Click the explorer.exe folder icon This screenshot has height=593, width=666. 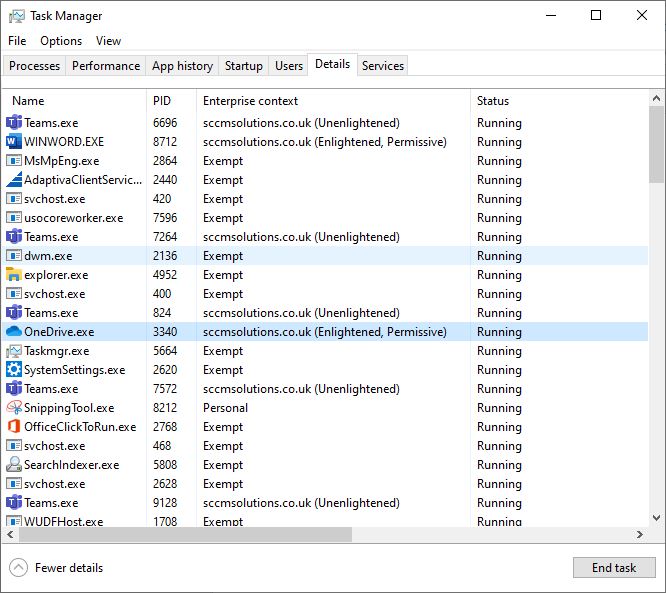(14, 275)
